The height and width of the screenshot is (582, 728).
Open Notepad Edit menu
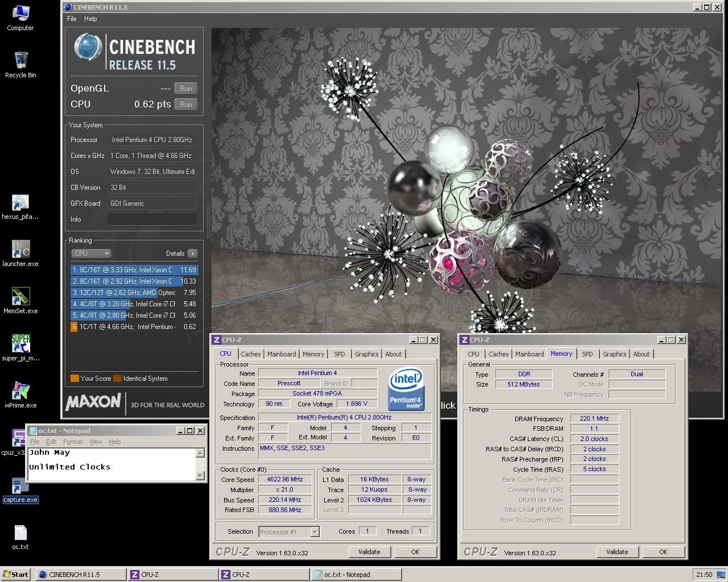[x=51, y=442]
